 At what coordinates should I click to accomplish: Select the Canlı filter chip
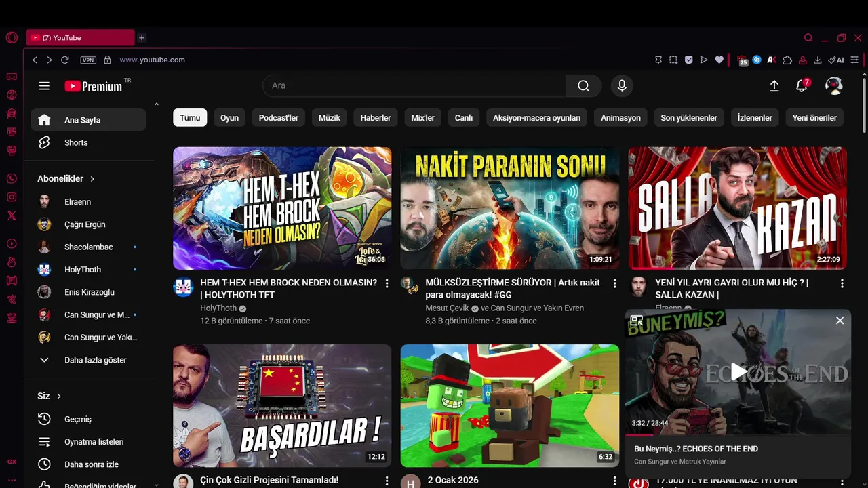point(464,118)
